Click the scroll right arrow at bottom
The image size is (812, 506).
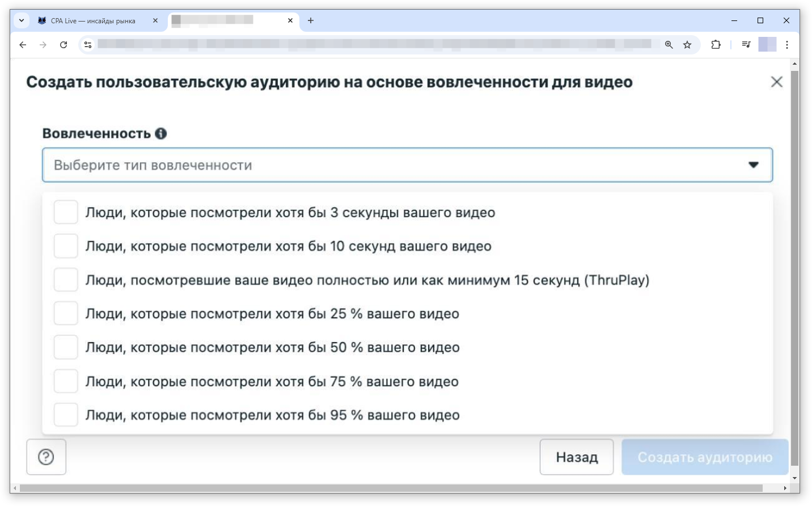point(785,488)
